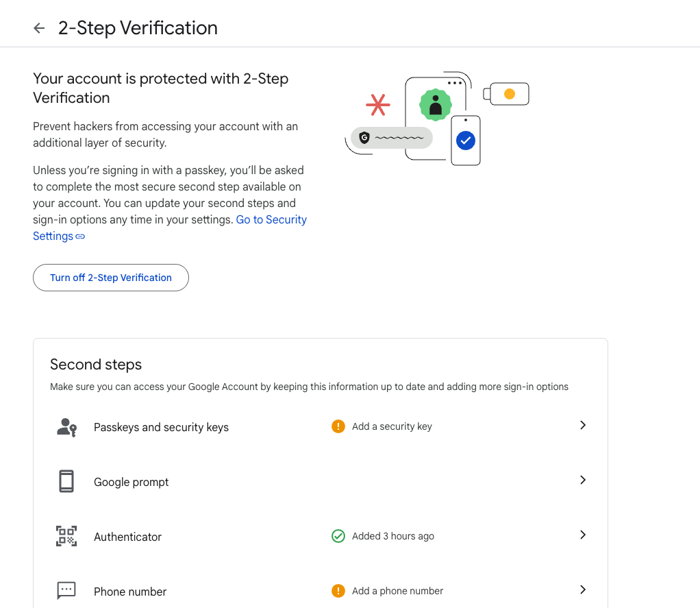Image resolution: width=700 pixels, height=608 pixels.
Task: Select the Google prompt phone icon
Action: click(66, 482)
